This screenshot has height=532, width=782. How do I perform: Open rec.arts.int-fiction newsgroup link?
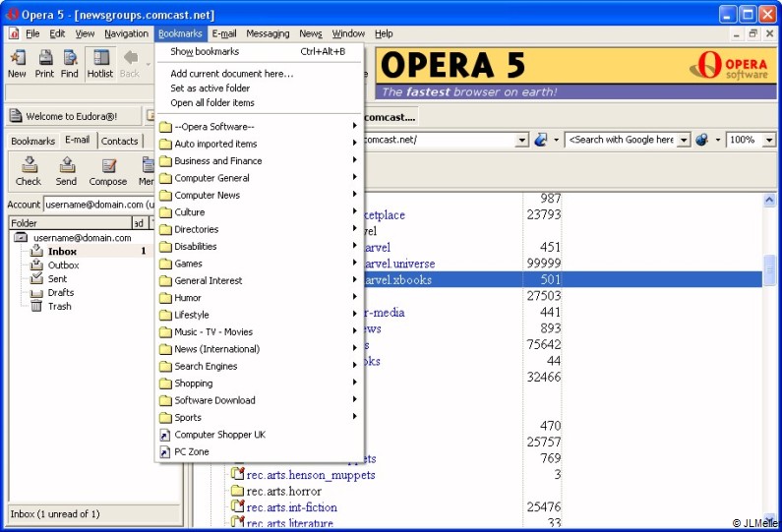coord(292,507)
